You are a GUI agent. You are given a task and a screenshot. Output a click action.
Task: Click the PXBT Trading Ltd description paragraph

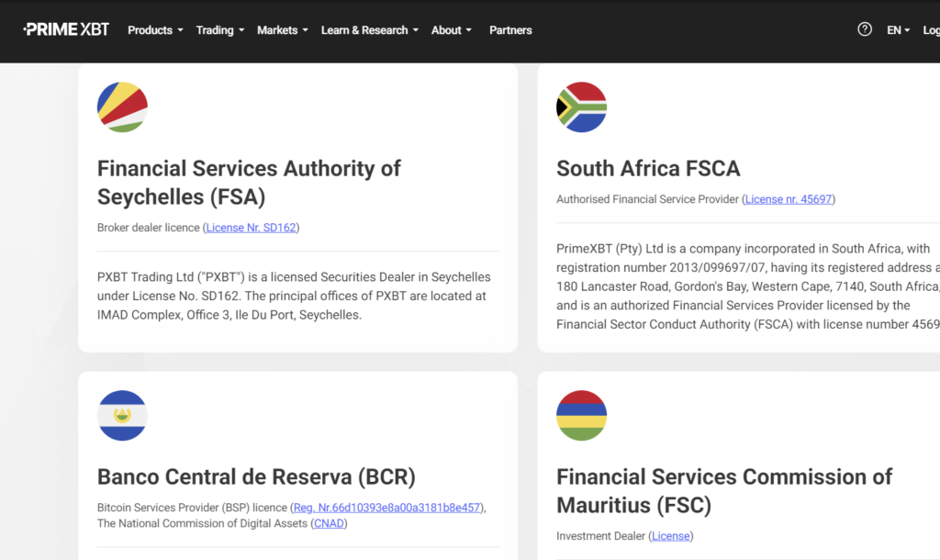(294, 296)
